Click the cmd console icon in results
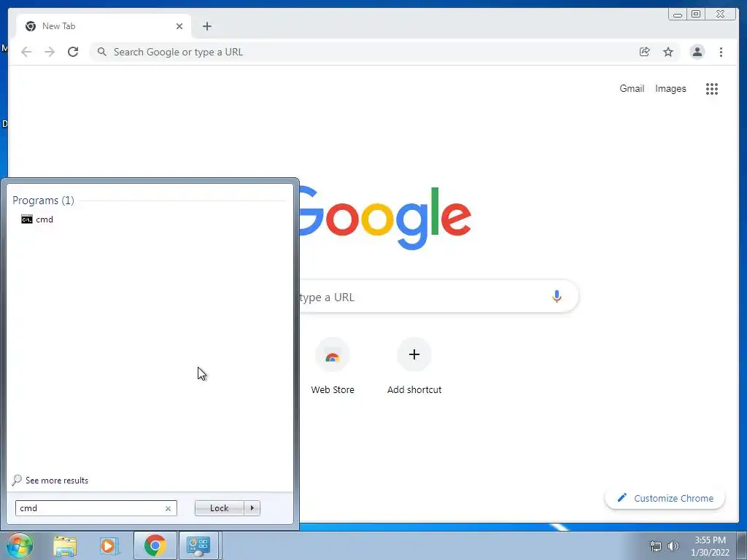The height and width of the screenshot is (560, 747). pos(27,219)
